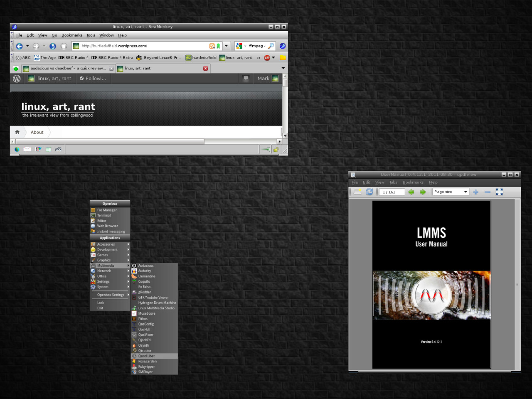Open the Tools menu in SeaMonkey
532x399 pixels.
coord(91,35)
